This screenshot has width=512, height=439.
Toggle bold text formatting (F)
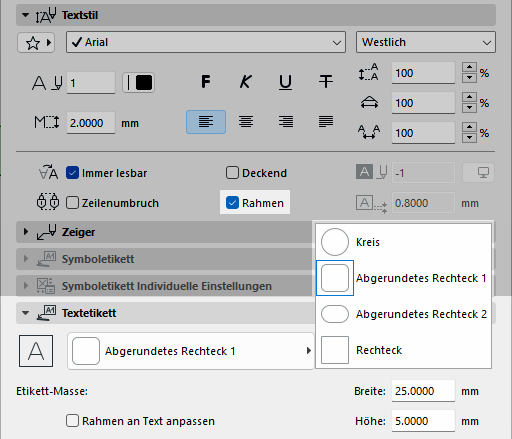(206, 82)
